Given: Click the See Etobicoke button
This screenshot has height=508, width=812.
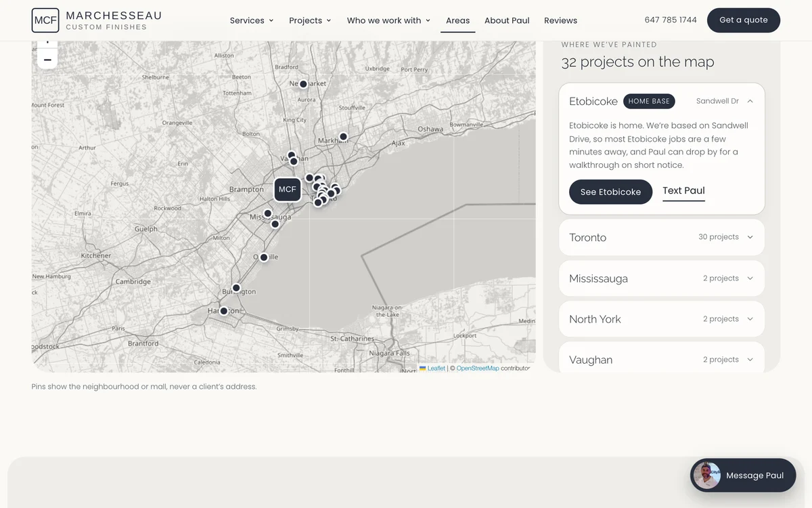Looking at the screenshot, I should (x=610, y=192).
